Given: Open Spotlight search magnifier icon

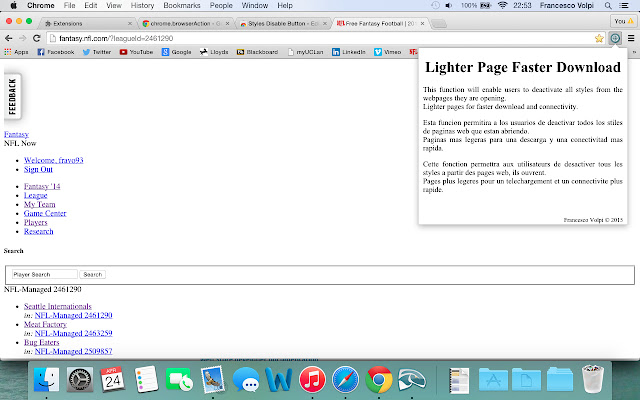Looking at the screenshot, I should coord(608,6).
